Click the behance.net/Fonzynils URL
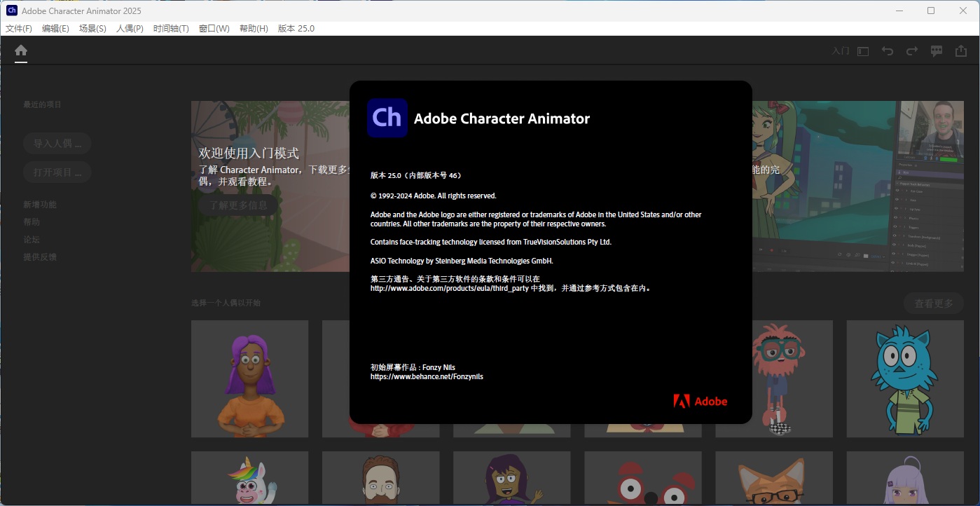 tap(427, 376)
